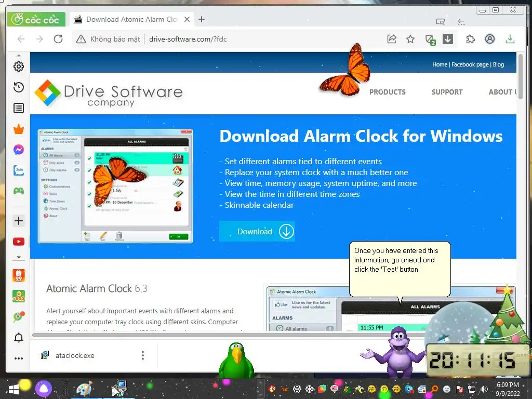Close the Download Atomic Alarm Clock tab
The image size is (532, 399).
187,19
